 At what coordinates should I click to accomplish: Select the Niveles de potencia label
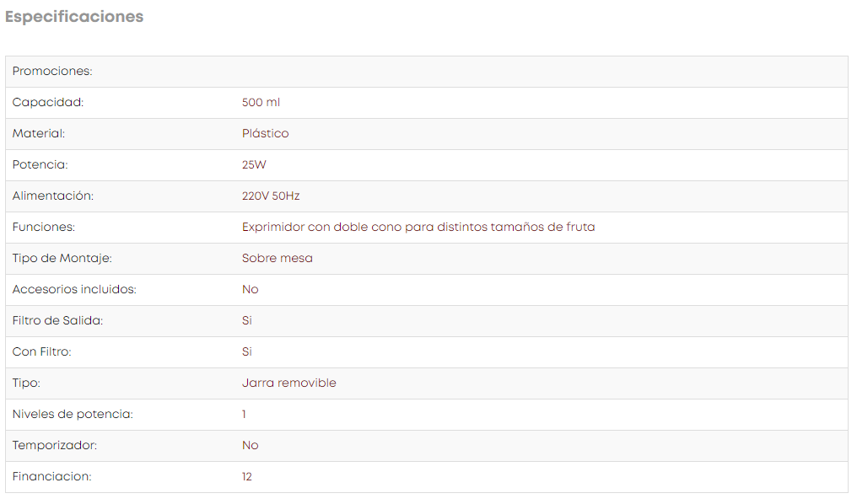[x=73, y=413]
